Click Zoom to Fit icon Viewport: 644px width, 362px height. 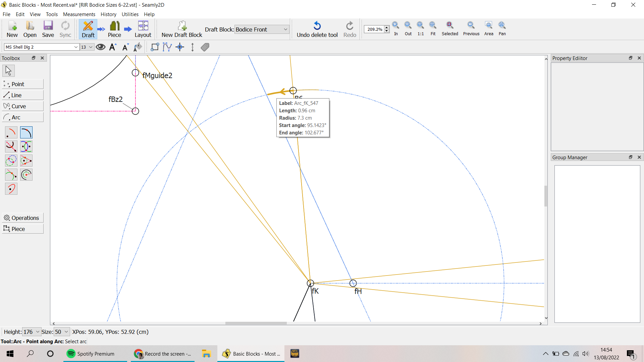(433, 25)
